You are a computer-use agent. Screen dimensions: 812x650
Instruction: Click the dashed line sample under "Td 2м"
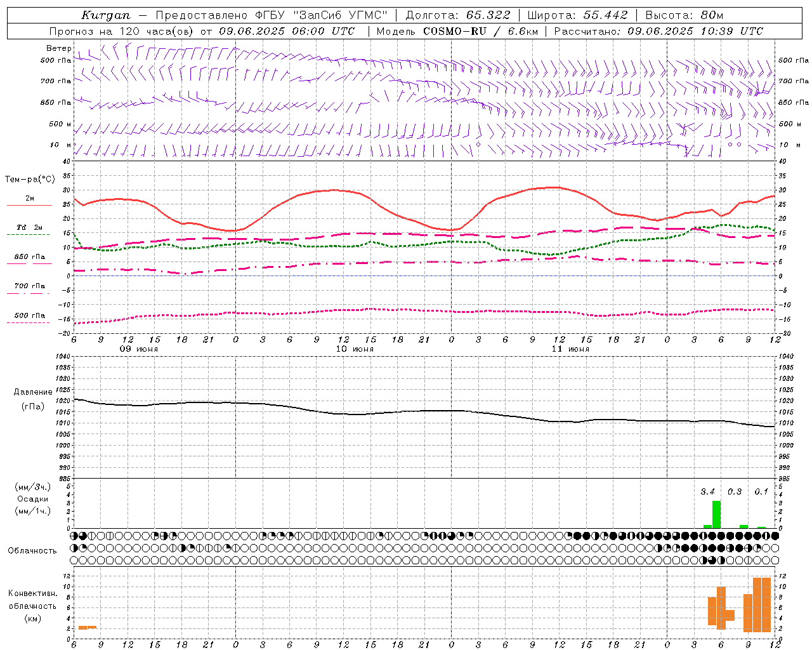point(28,235)
